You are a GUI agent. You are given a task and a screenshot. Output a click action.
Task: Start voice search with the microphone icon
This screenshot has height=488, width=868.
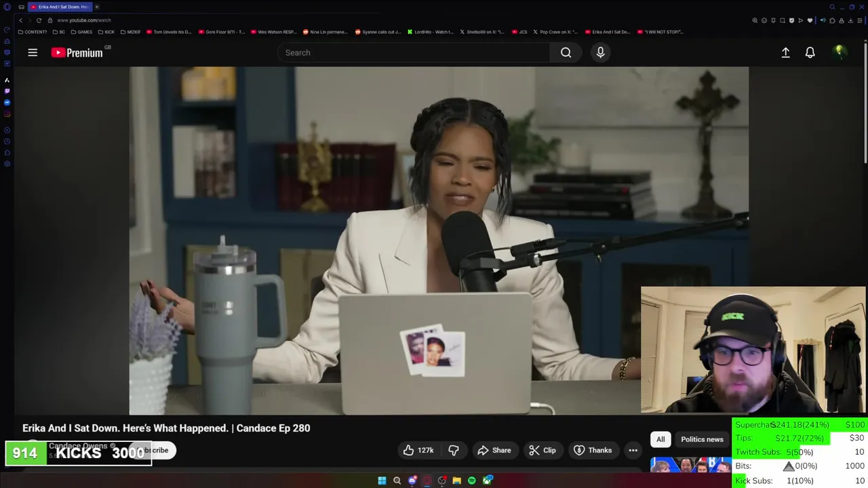click(600, 52)
